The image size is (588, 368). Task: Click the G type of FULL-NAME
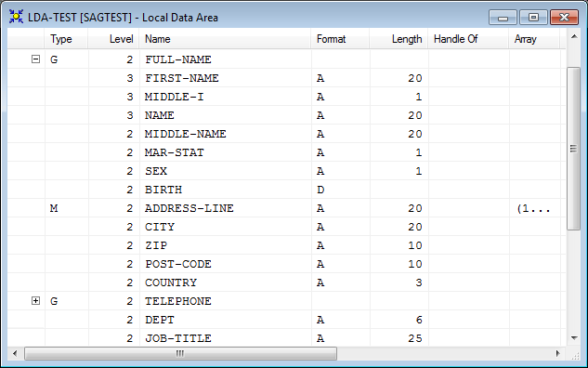[x=54, y=59]
